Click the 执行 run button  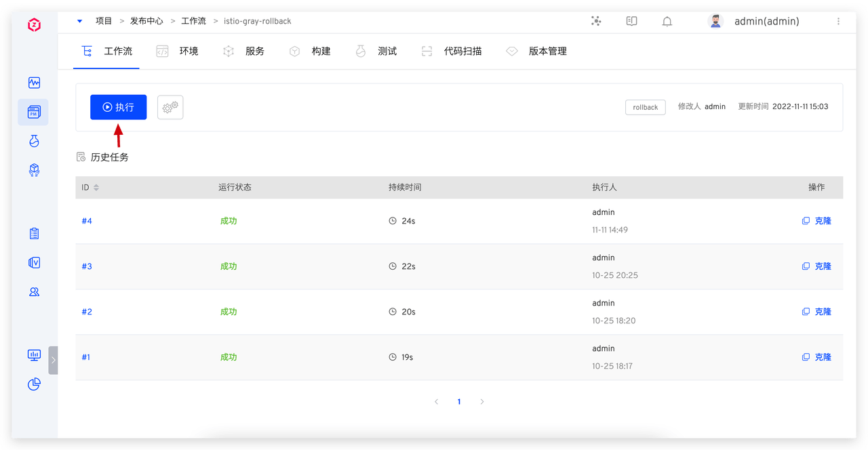click(118, 107)
